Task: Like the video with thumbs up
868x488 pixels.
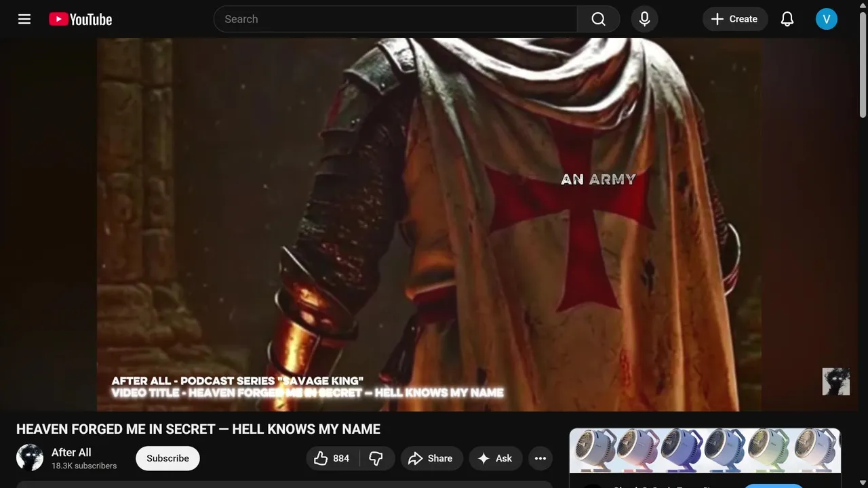Action: (332, 458)
